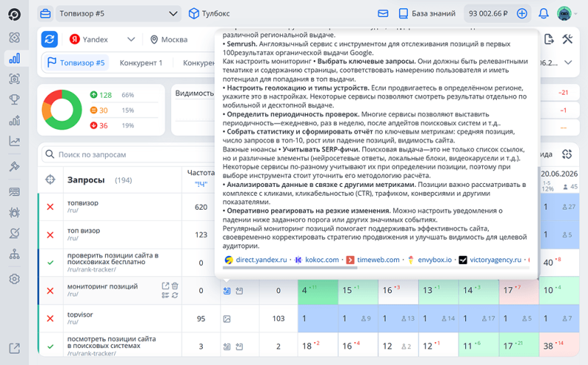Open the SERP snapshots camera icon
The image size is (588, 365).
click(x=14, y=79)
